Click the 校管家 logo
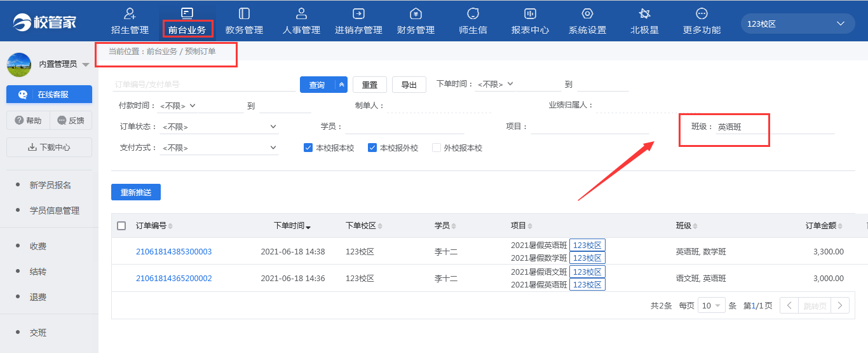868x353 pixels. pyautogui.click(x=44, y=22)
